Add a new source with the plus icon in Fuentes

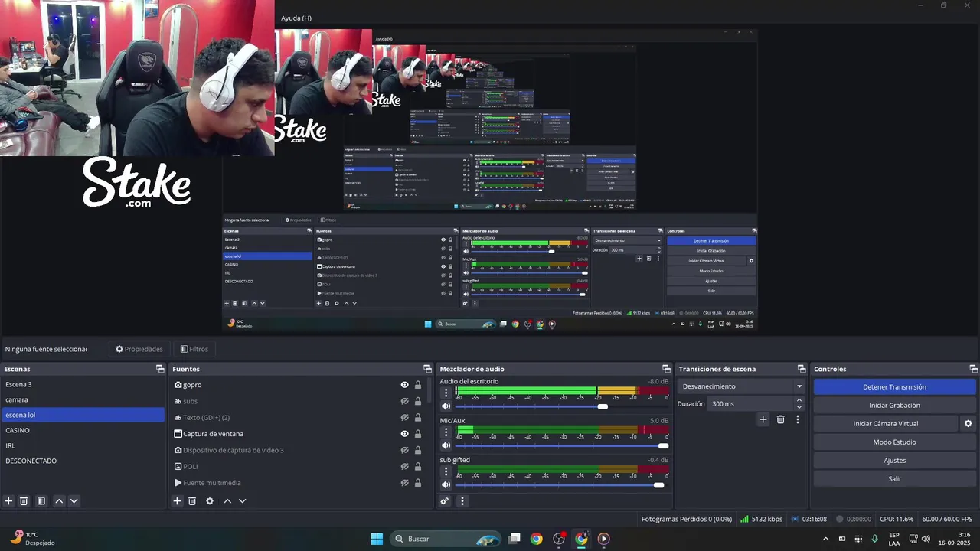[177, 501]
